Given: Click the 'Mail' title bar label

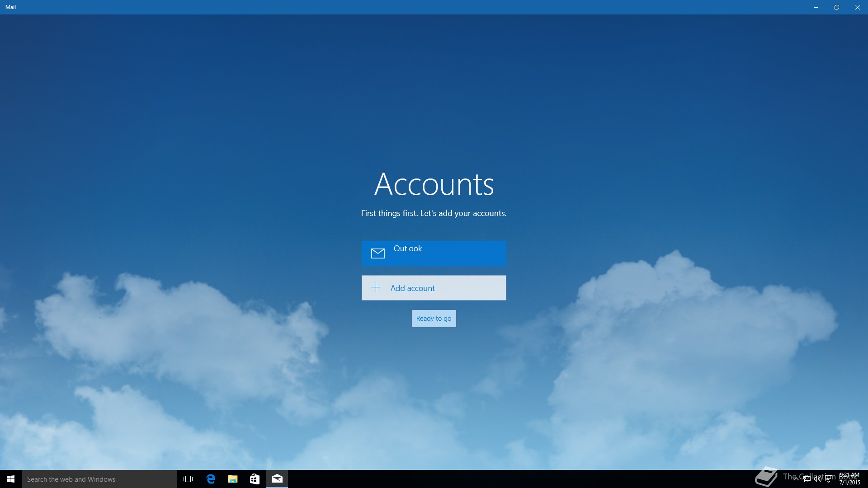Looking at the screenshot, I should point(10,7).
